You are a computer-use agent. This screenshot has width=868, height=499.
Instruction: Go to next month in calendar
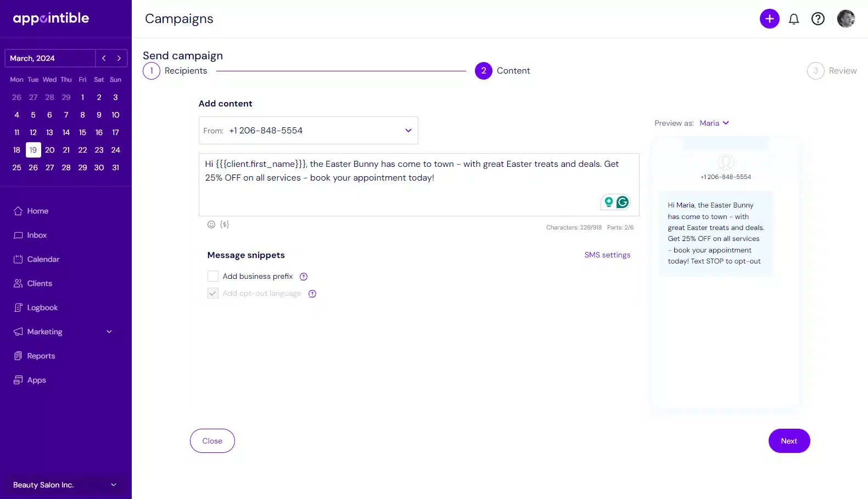(119, 58)
